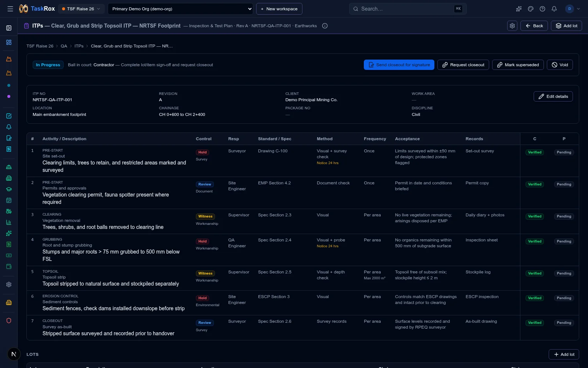
Task: Open the hard hat safety sidebar icon
Action: (x=9, y=167)
